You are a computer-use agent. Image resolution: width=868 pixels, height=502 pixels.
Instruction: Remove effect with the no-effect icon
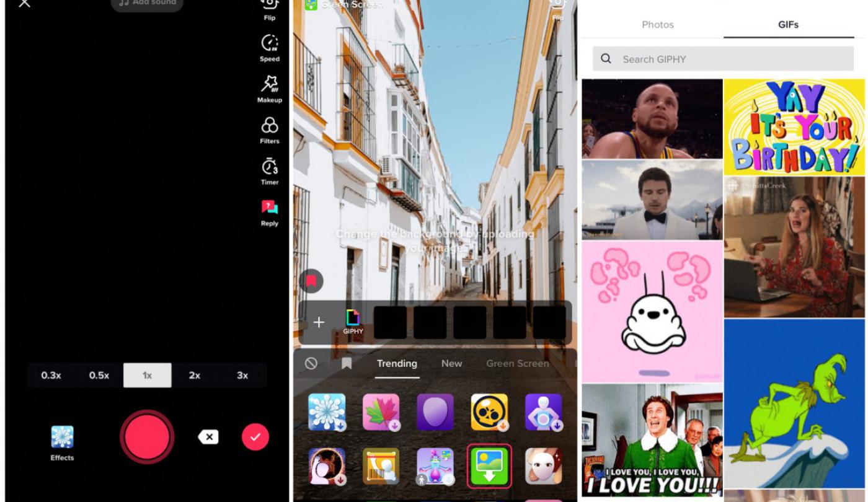pos(311,364)
